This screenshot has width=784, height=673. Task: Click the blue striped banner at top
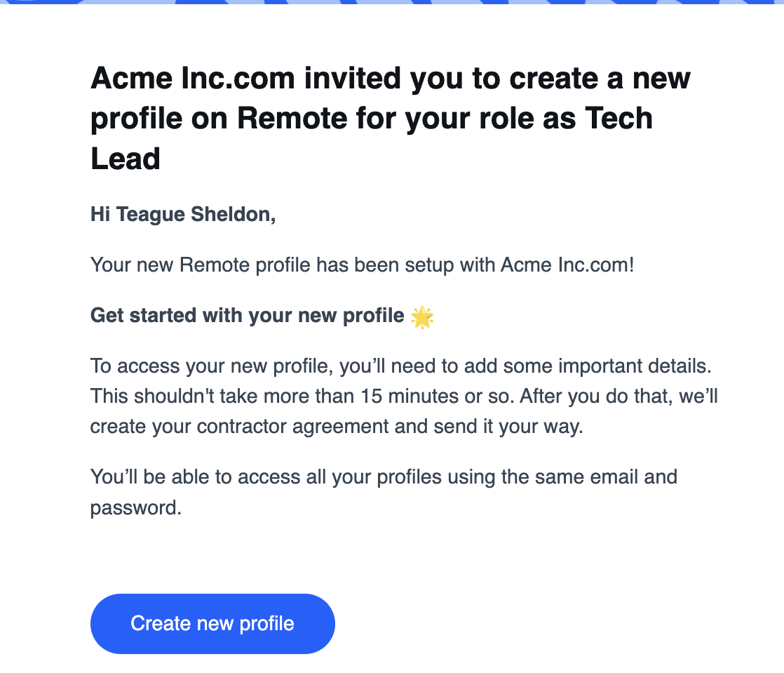(392, 2)
